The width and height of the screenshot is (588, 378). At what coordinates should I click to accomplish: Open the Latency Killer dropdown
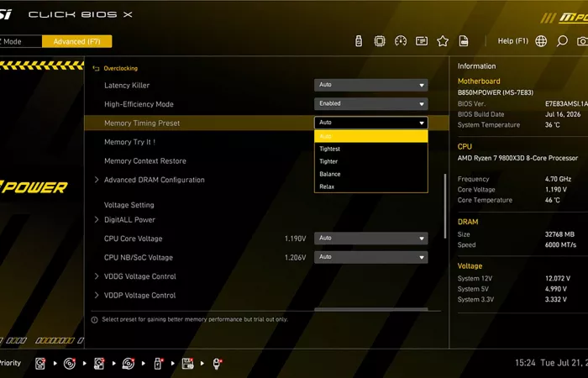(x=371, y=85)
